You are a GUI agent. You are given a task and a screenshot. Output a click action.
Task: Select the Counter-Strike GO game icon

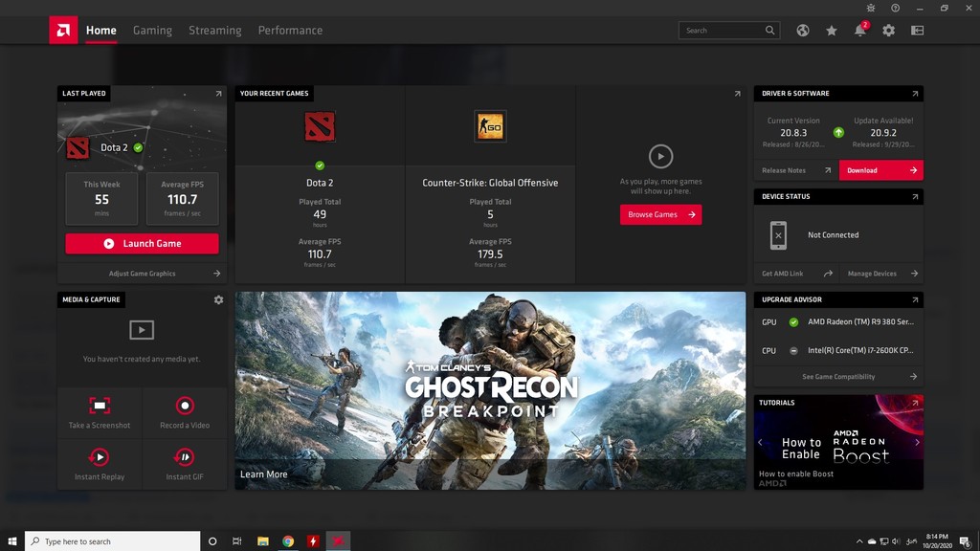click(490, 126)
